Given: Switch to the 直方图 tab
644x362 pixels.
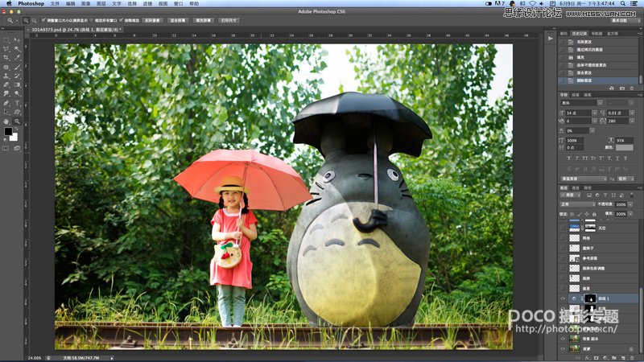Looking at the screenshot, I should click(x=613, y=33).
